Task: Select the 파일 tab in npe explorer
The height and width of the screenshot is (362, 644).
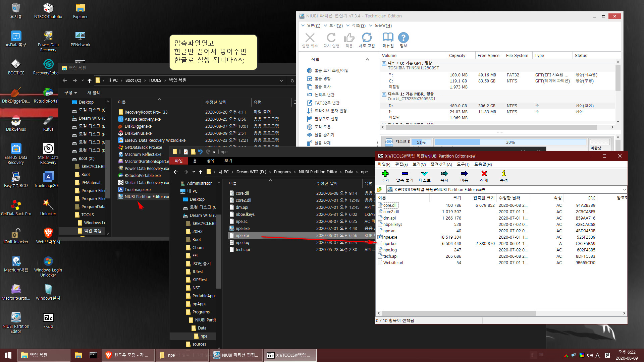Action: coord(179,161)
